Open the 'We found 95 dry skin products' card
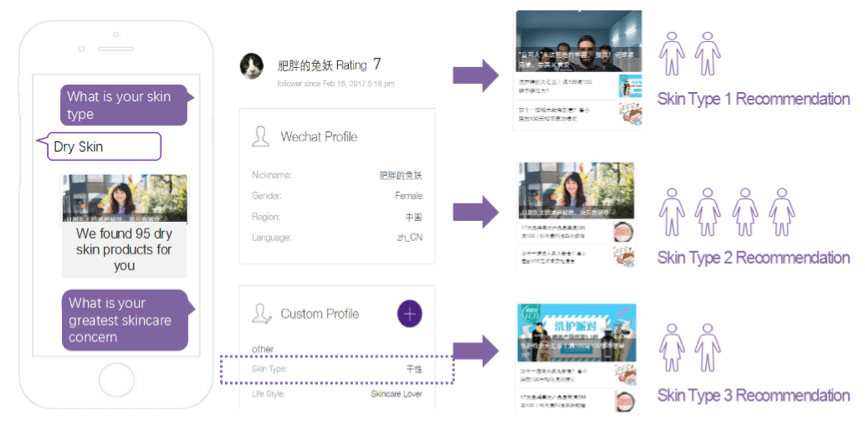The image size is (865, 421). (x=124, y=227)
